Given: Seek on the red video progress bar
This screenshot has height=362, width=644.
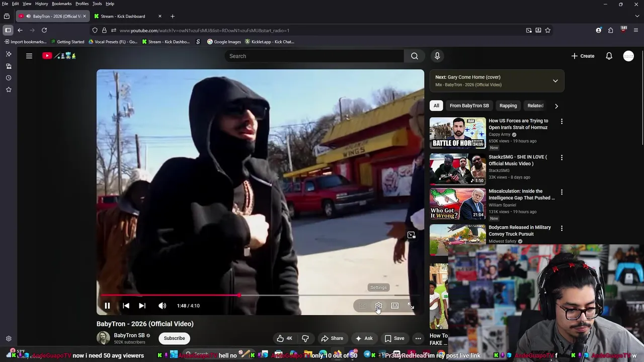Looking at the screenshot, I should 260,296.
